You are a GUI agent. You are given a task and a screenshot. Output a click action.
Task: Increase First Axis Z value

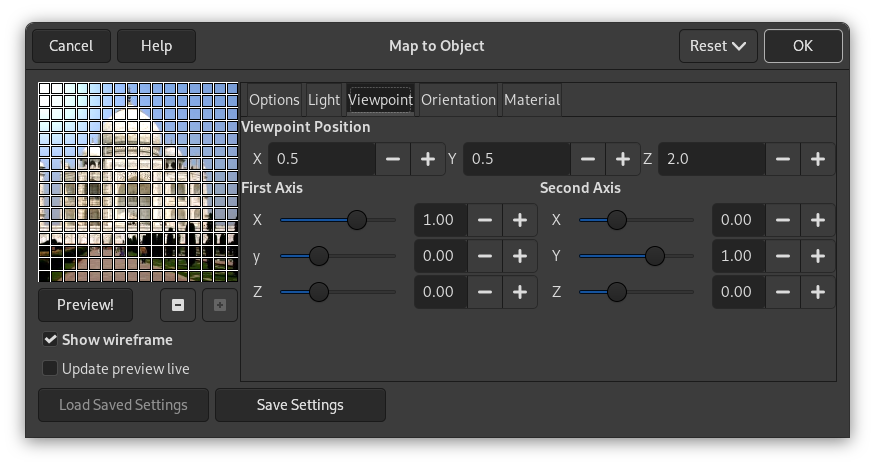tap(520, 292)
